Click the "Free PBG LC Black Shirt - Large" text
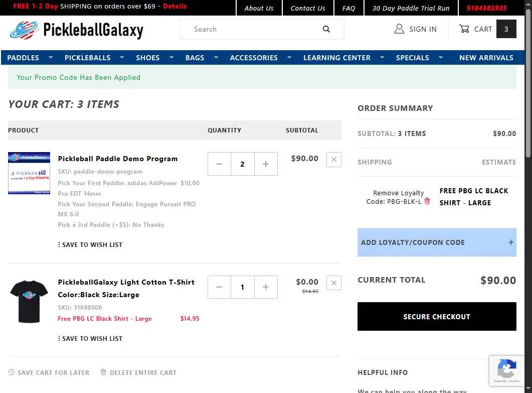The image size is (532, 393). coord(104,319)
